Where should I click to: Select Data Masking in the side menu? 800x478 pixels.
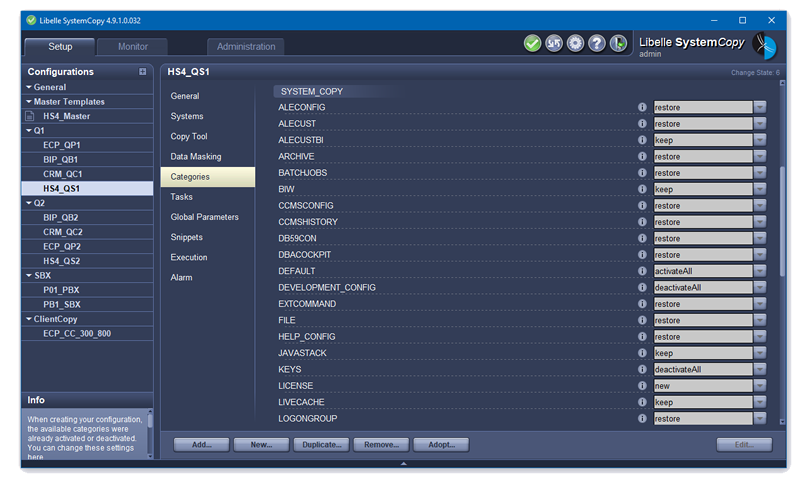click(196, 157)
